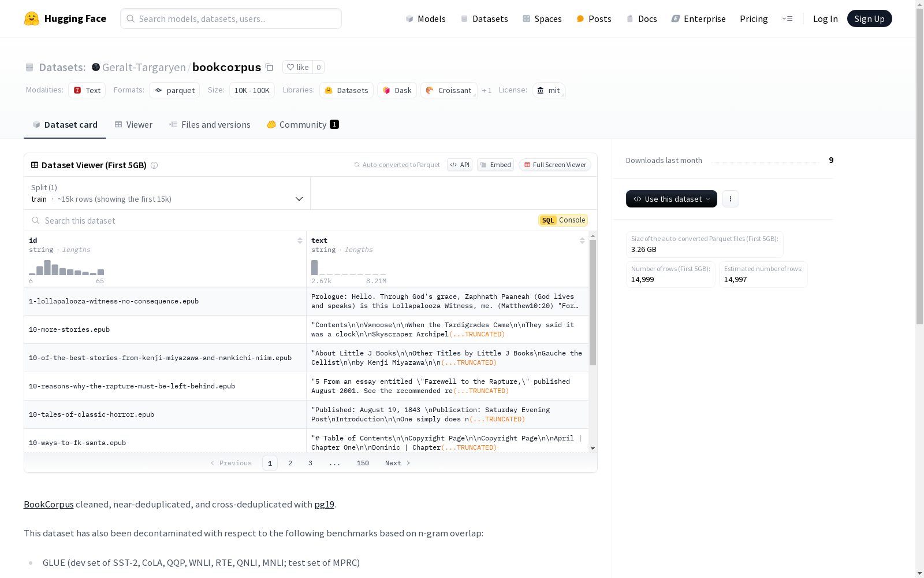Select the Dataset card tab

point(65,124)
